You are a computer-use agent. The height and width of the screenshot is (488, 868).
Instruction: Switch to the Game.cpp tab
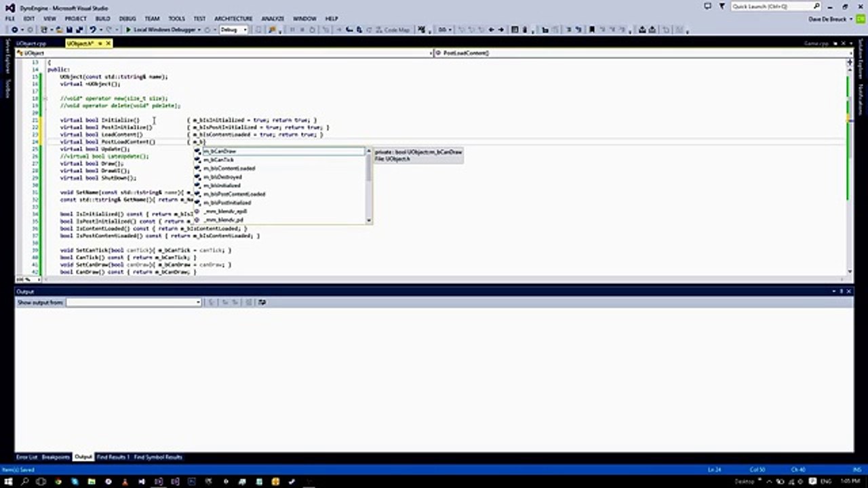click(x=816, y=43)
